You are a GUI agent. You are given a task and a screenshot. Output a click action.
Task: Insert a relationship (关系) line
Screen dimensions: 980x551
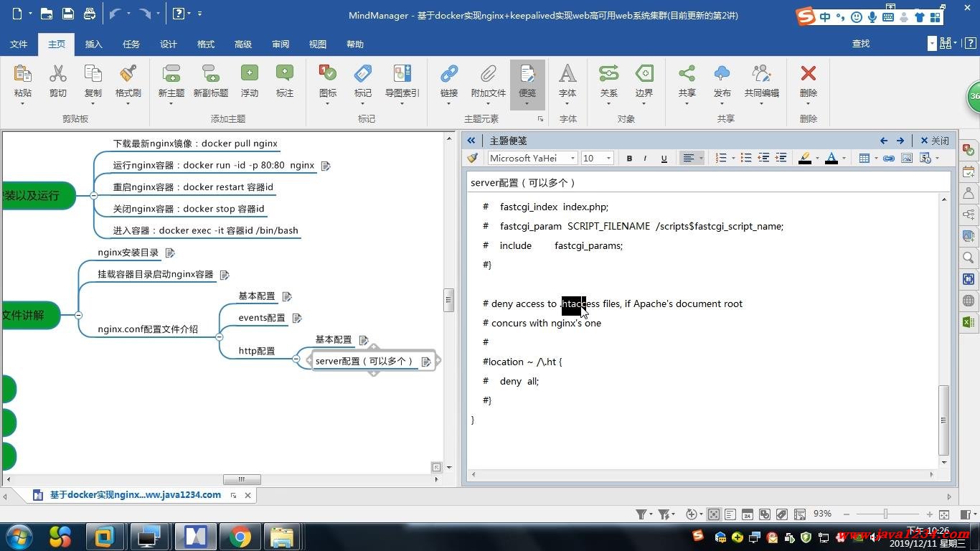pyautogui.click(x=608, y=74)
